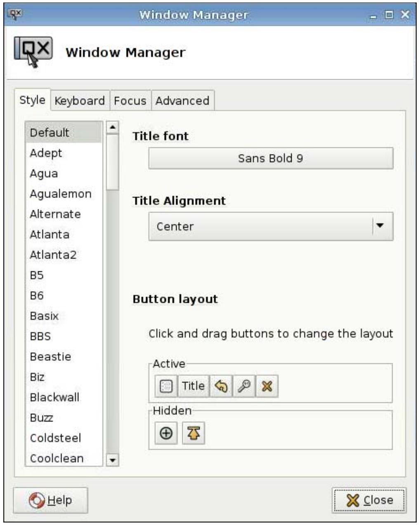This screenshot has height=525, width=420.
Task: Click the theme list scrollbar up arrow
Action: click(x=113, y=127)
